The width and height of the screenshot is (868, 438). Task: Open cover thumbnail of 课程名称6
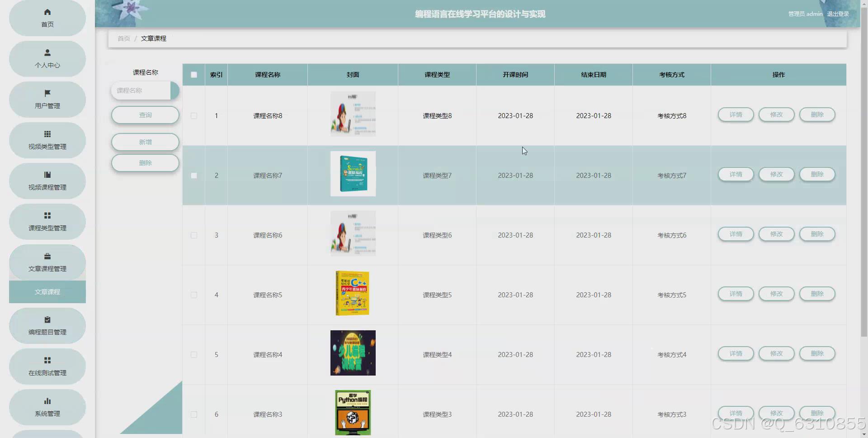click(353, 233)
